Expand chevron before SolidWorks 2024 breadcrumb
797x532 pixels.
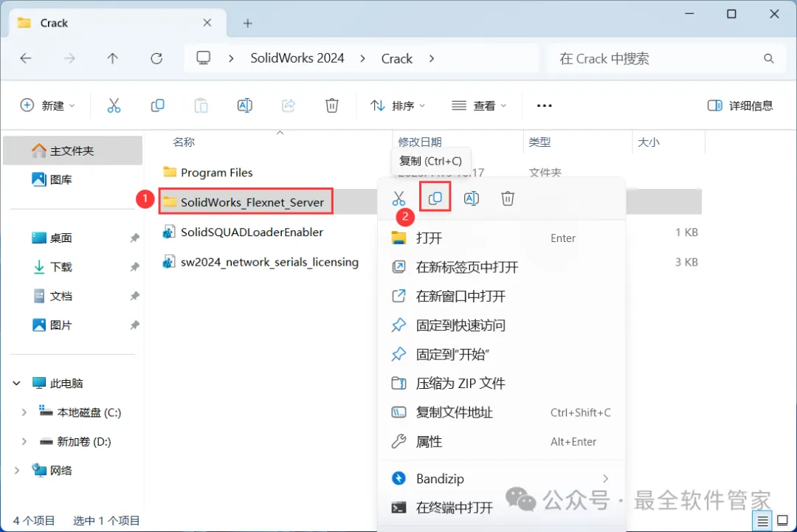(x=231, y=58)
